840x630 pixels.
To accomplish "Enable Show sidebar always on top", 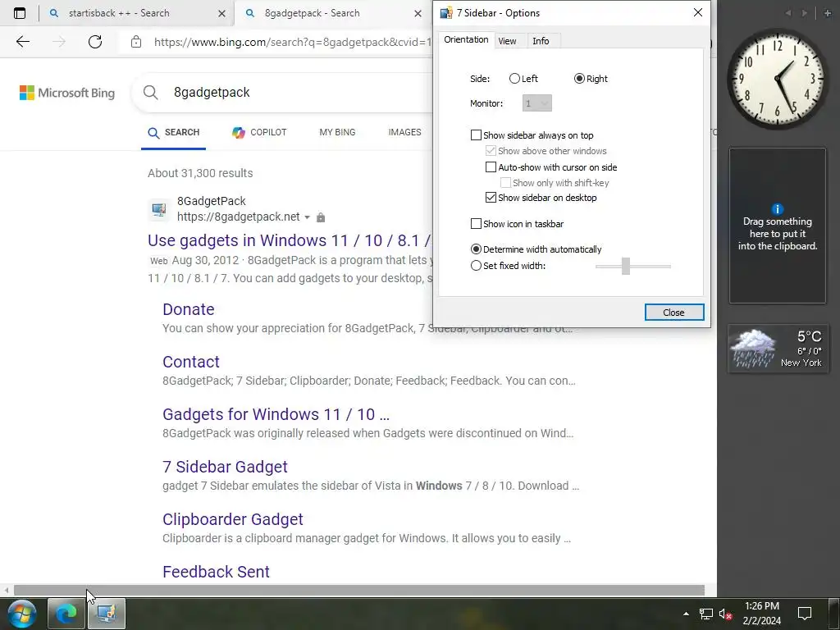I will coord(476,135).
